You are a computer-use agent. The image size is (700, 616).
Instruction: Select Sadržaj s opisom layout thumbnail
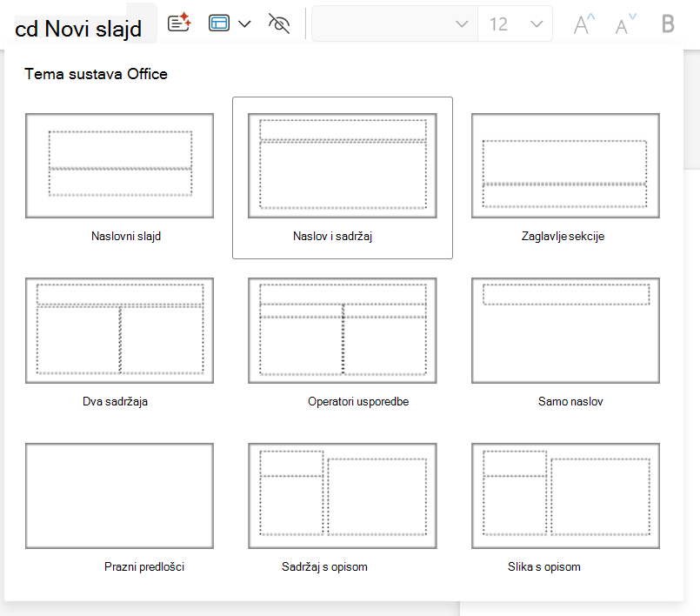(343, 496)
